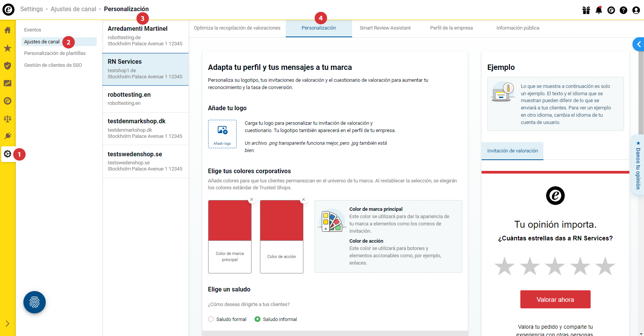Click the e-logo icon in the top bar

click(611, 10)
